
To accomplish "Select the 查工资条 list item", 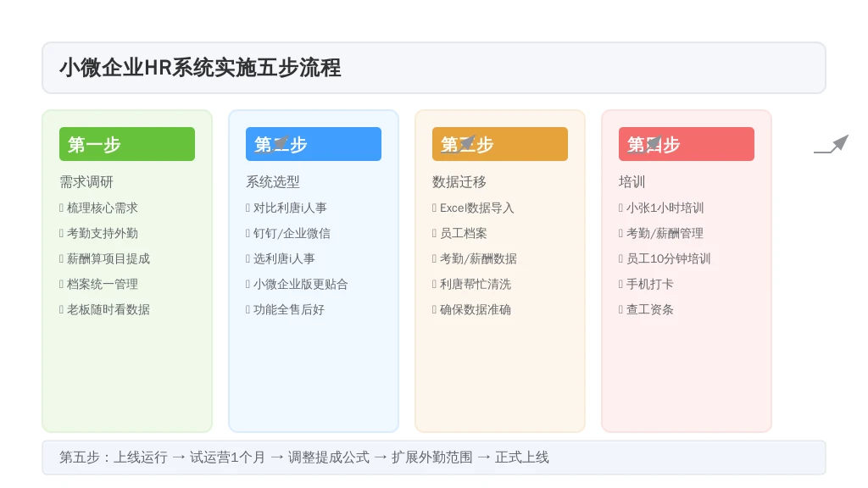I will coord(649,309).
